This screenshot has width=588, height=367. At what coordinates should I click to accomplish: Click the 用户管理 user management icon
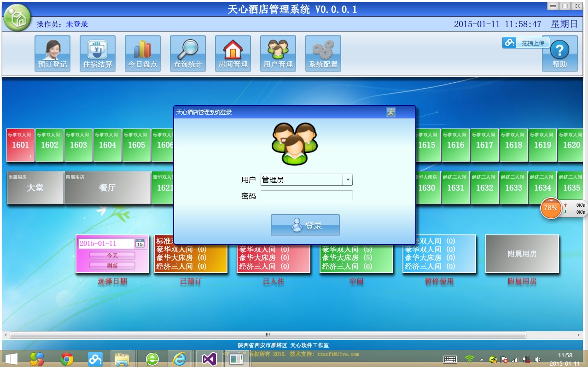(x=278, y=53)
